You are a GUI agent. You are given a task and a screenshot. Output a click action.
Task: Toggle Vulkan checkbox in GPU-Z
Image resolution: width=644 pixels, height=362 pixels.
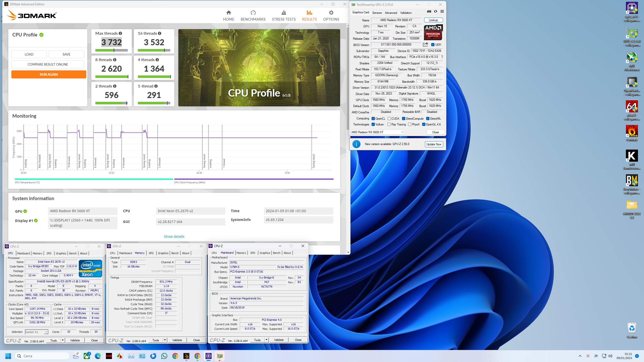pyautogui.click(x=373, y=124)
